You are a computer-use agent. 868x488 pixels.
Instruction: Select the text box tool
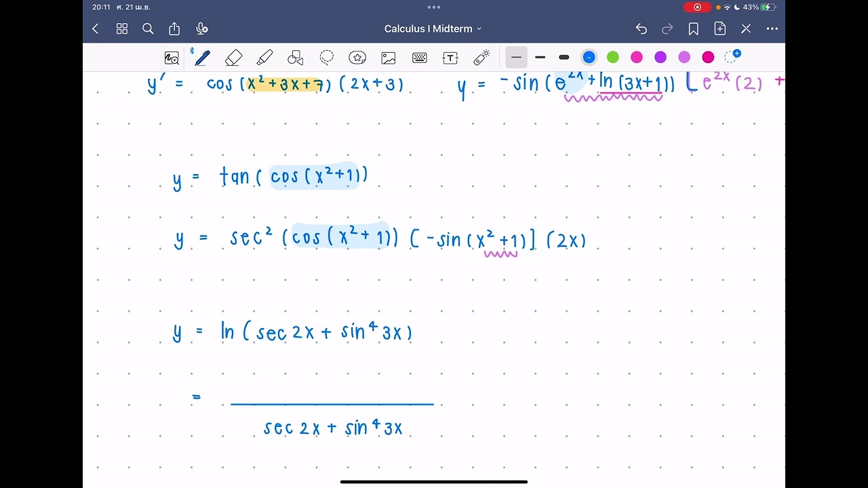tap(450, 58)
